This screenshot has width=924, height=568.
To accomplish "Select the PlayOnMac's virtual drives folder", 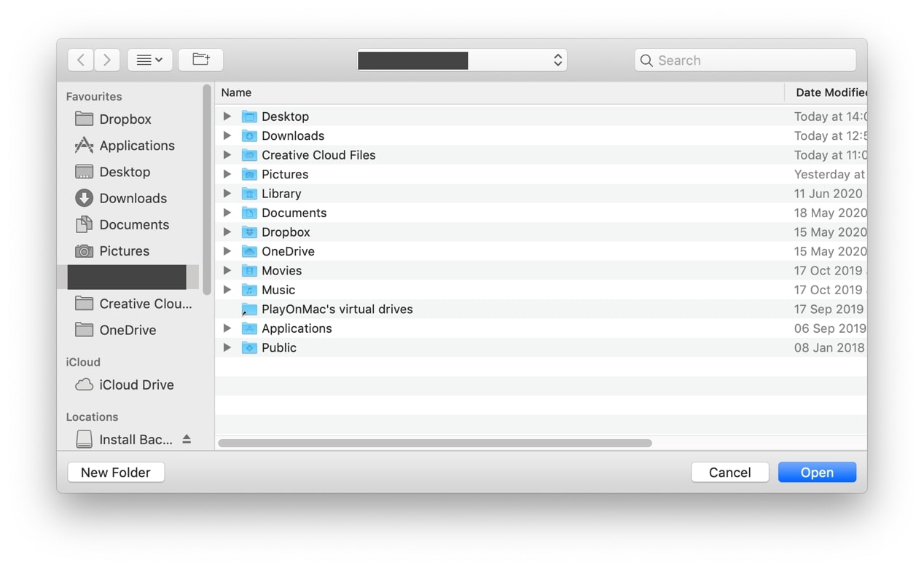I will click(337, 309).
